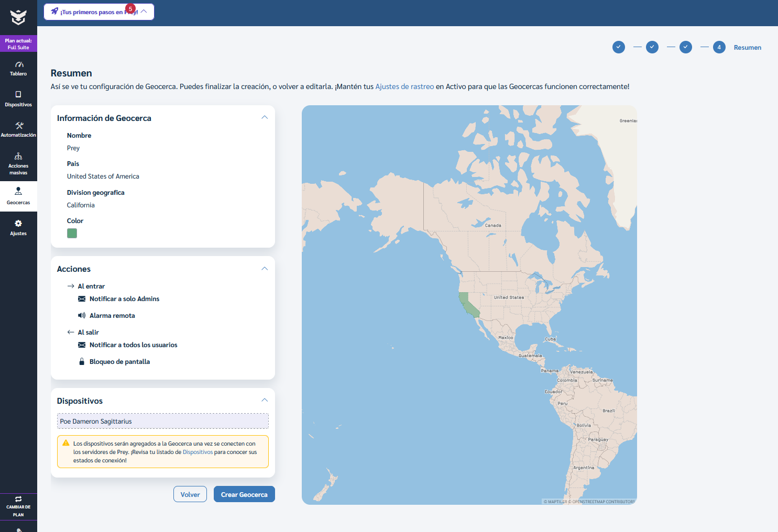Screen dimensions: 778x532
Task: Collapse the Acciones panel
Action: tap(265, 269)
